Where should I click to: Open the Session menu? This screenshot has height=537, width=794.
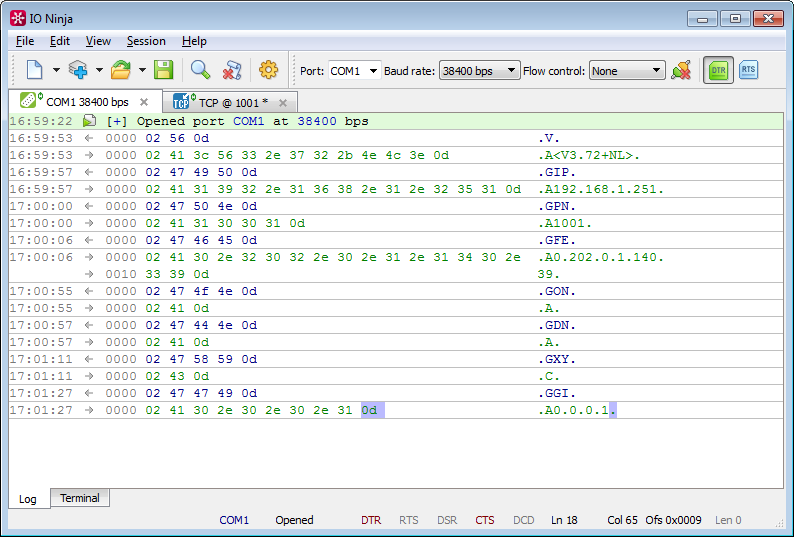pyautogui.click(x=146, y=41)
